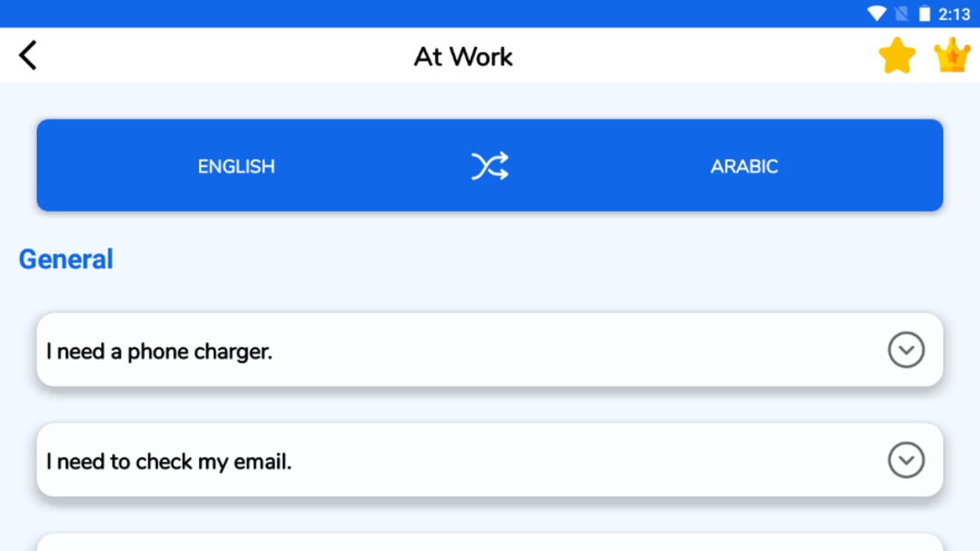The width and height of the screenshot is (980, 551).
Task: Tap the phrase 'I need to check my email.'
Action: [x=169, y=462]
